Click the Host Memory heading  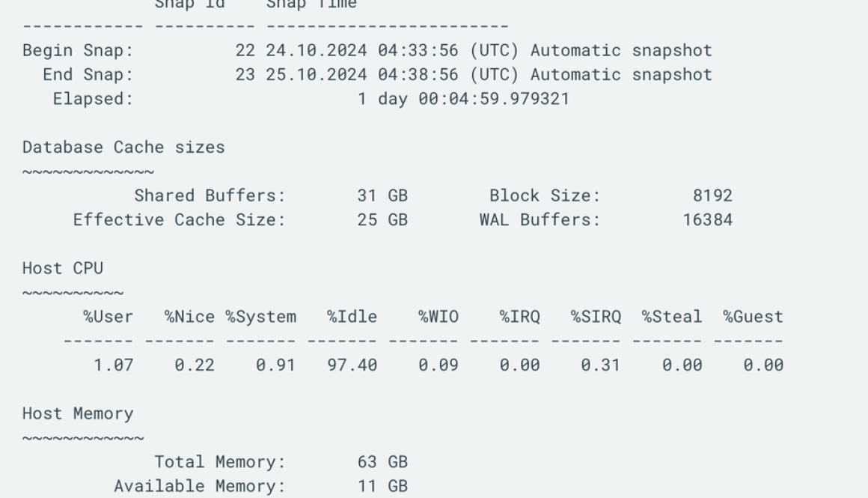coord(78,414)
